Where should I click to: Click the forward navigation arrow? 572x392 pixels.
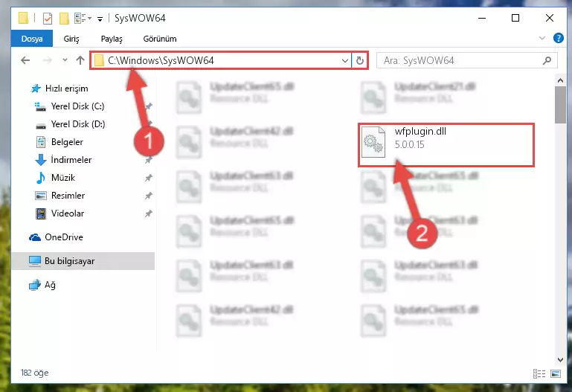[48, 60]
